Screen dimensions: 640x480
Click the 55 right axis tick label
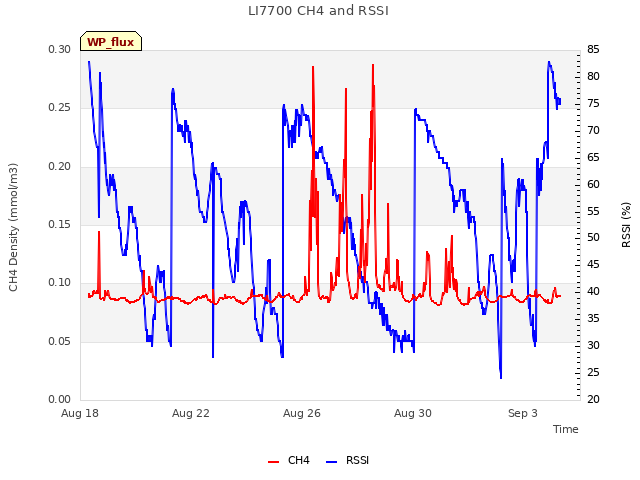(593, 211)
